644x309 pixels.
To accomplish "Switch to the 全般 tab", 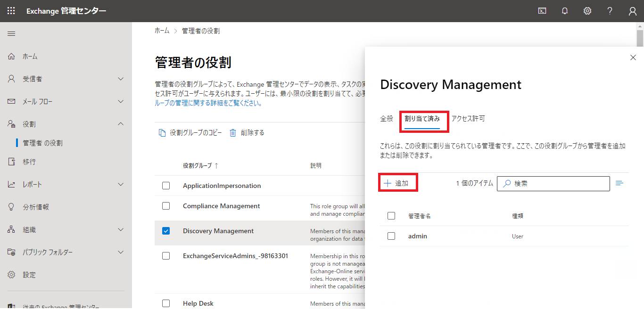I will [x=387, y=119].
